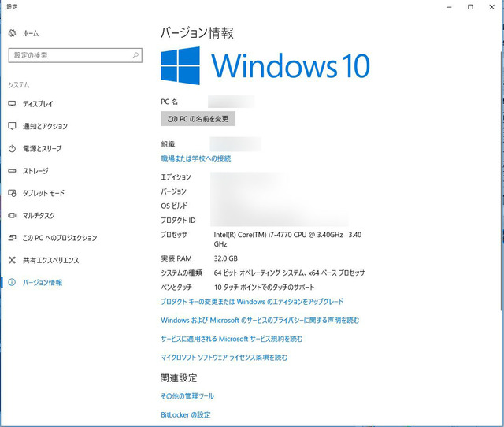This screenshot has height=427, width=504.
Task: Select ストレージ in the sidebar
Action: (x=35, y=171)
